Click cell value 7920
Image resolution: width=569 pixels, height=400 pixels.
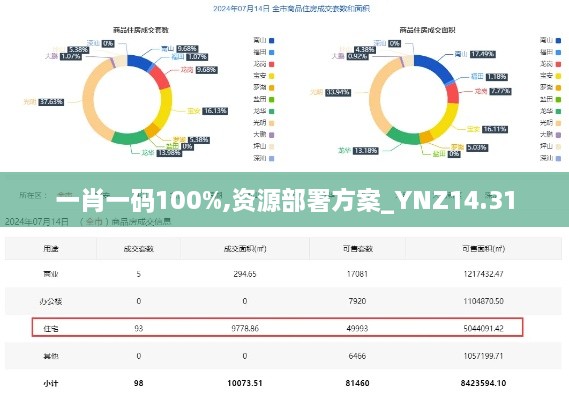point(357,301)
